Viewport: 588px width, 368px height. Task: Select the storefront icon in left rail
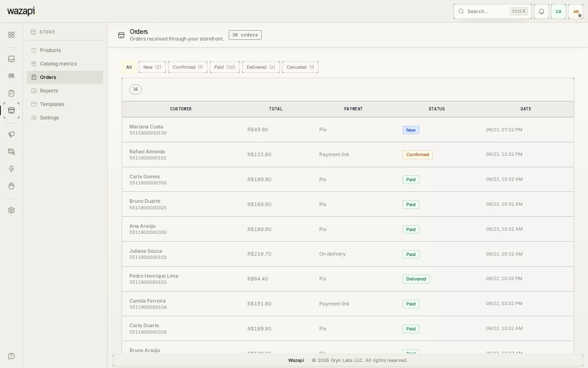point(11,110)
